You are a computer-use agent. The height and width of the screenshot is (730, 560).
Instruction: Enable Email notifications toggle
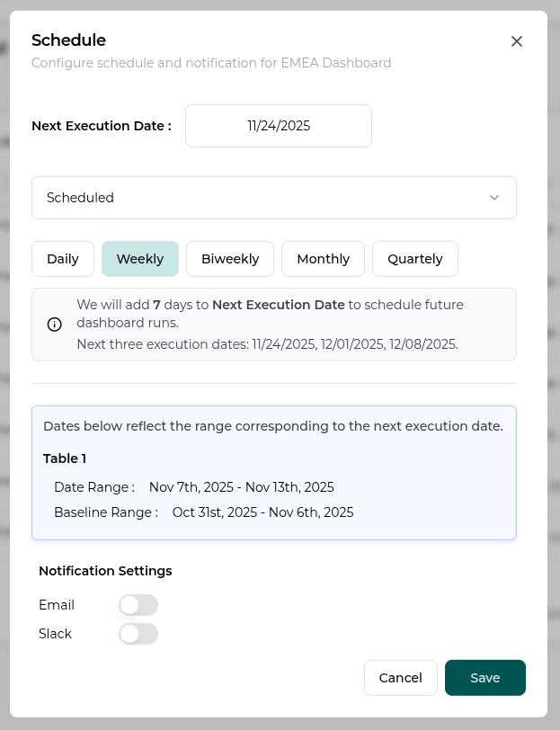click(138, 605)
